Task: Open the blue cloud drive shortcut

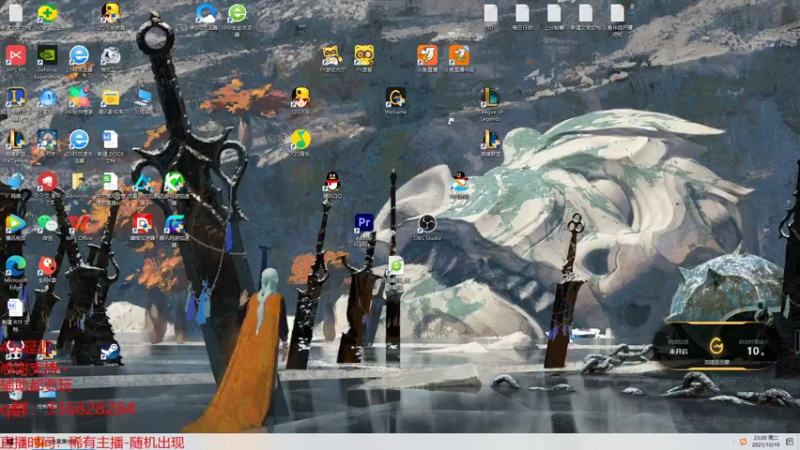Action: click(x=206, y=13)
